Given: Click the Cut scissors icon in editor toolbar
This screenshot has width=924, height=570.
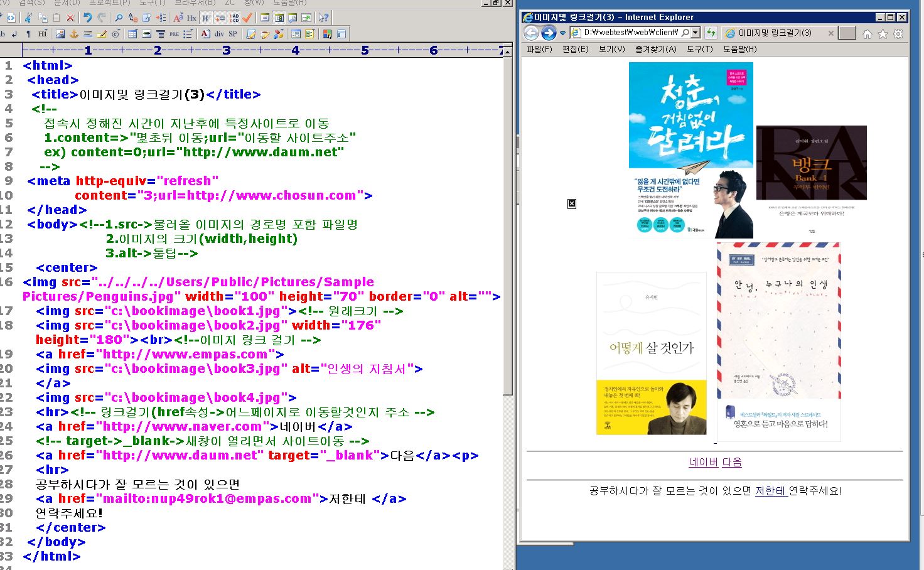Looking at the screenshot, I should coord(28,18).
